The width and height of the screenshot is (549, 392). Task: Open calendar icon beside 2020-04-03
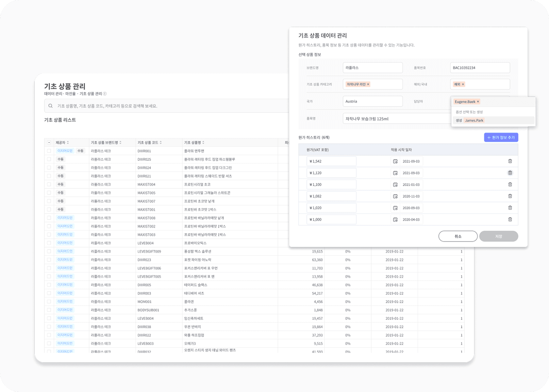tap(395, 220)
